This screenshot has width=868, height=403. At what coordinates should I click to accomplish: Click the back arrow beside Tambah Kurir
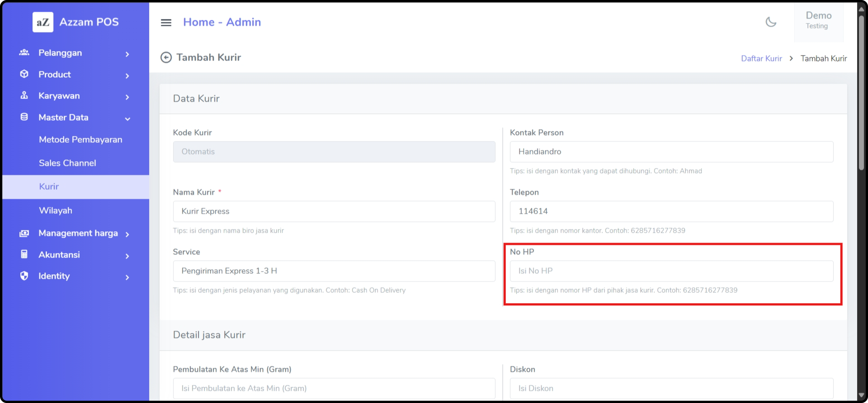pyautogui.click(x=166, y=58)
